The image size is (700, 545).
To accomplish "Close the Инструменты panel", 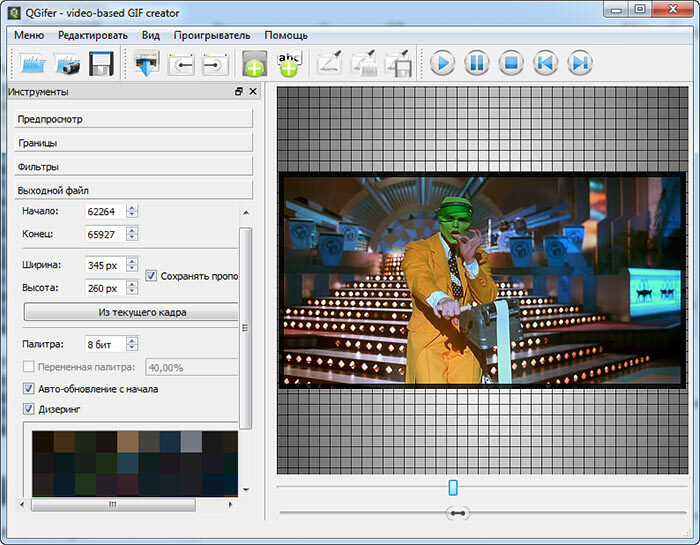I will click(x=253, y=92).
